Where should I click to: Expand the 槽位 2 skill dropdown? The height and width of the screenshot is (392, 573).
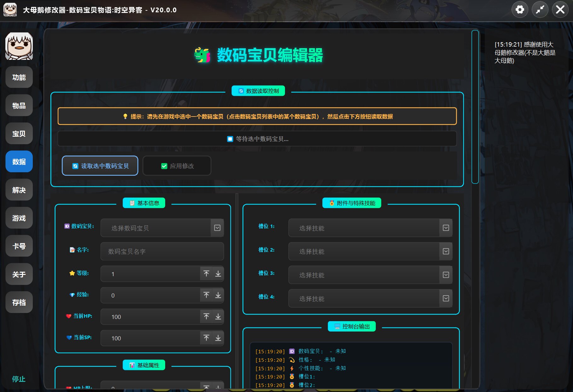[x=370, y=251]
